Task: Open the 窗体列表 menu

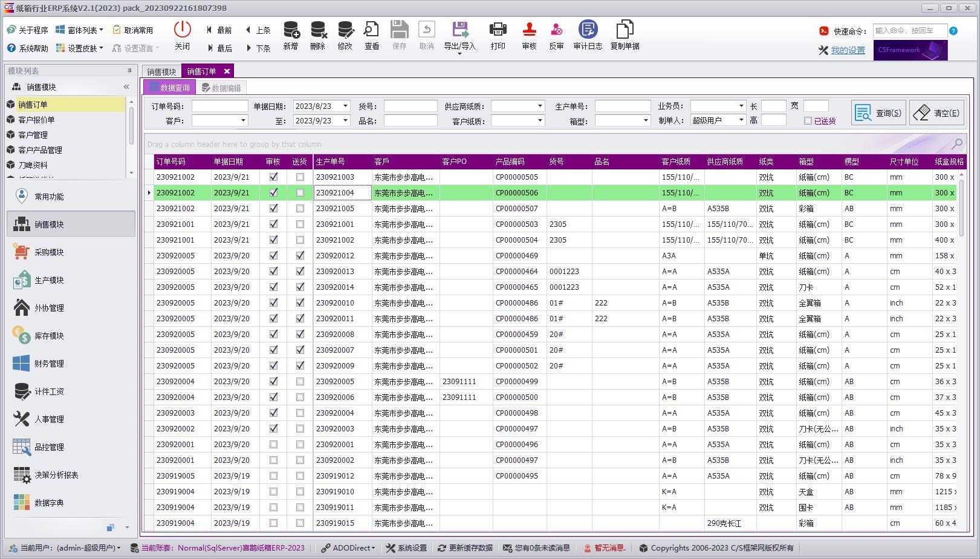Action: (79, 28)
